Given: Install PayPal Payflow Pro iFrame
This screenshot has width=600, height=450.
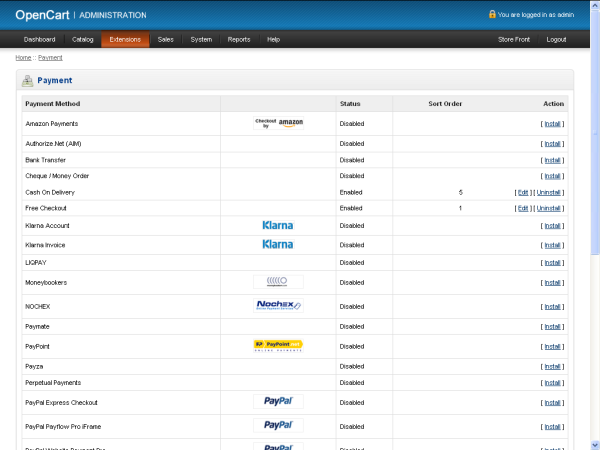Looking at the screenshot, I should click(x=552, y=427).
